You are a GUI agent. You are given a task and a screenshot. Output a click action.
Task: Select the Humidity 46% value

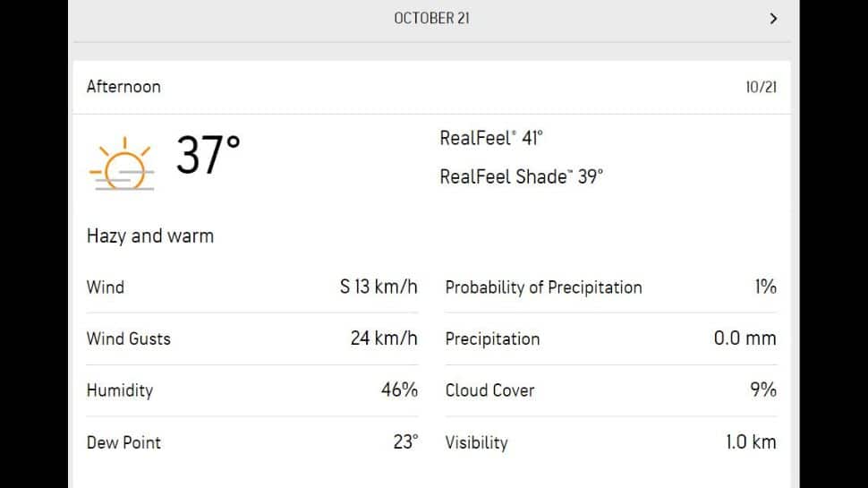pyautogui.click(x=399, y=390)
